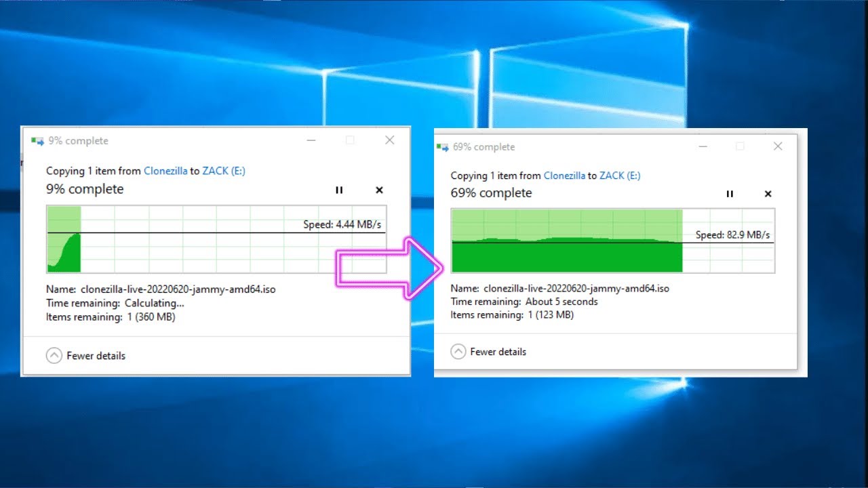Image resolution: width=868 pixels, height=488 pixels.
Task: Collapse Fewer details in the 9% complete dialog
Action: [x=85, y=356]
